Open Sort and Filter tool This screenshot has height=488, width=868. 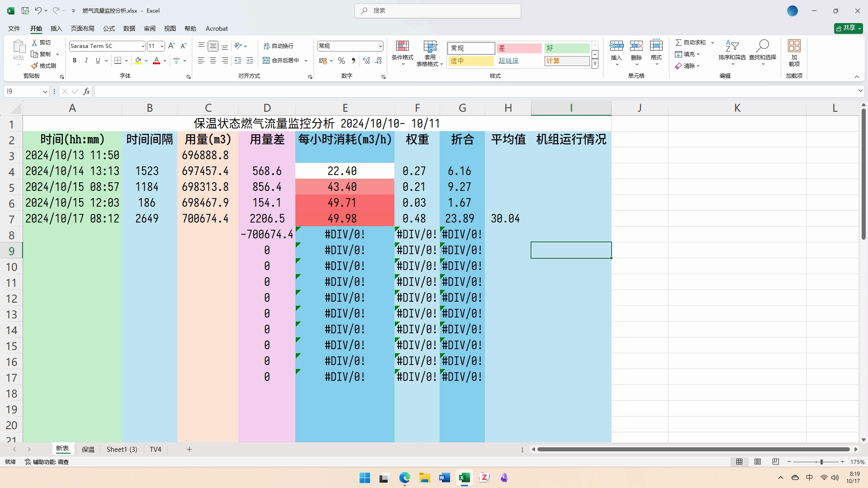[731, 47]
